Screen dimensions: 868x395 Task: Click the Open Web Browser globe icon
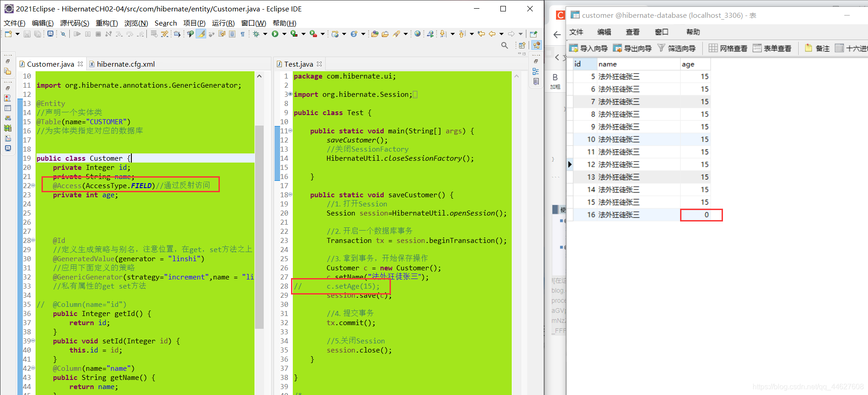pos(417,34)
